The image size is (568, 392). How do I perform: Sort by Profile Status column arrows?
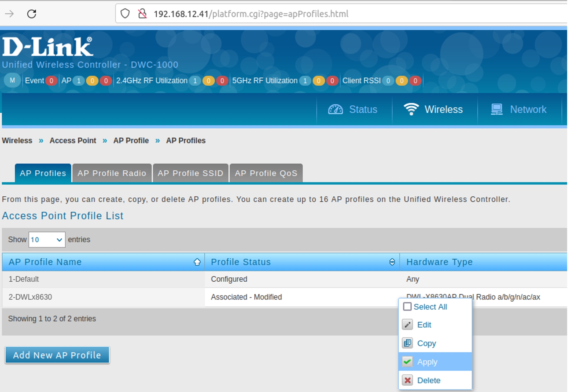392,262
